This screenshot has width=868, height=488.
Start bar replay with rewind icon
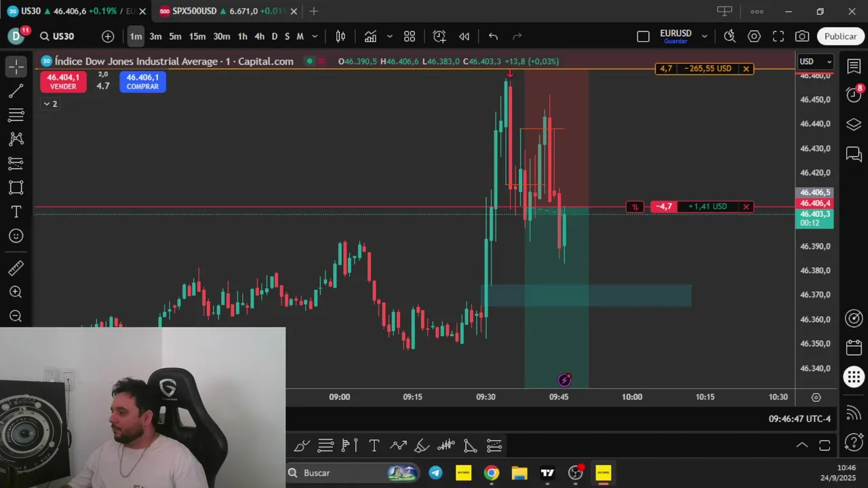pos(465,37)
